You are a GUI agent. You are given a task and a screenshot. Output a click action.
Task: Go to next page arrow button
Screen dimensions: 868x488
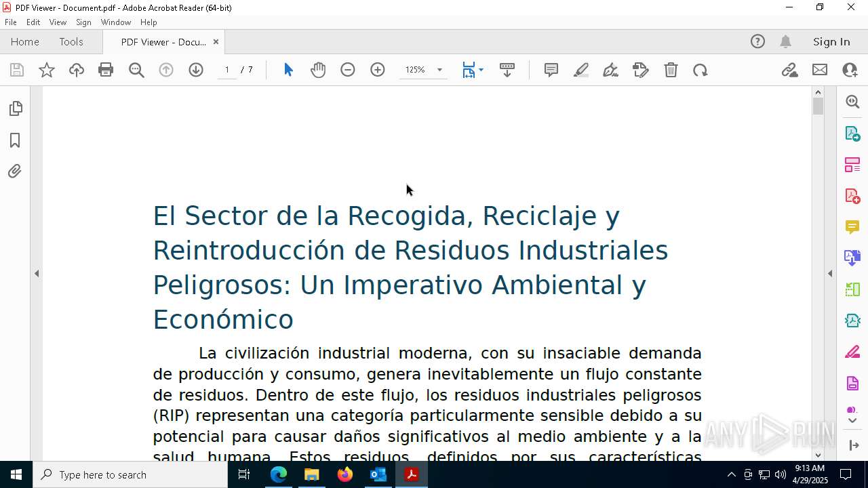196,70
